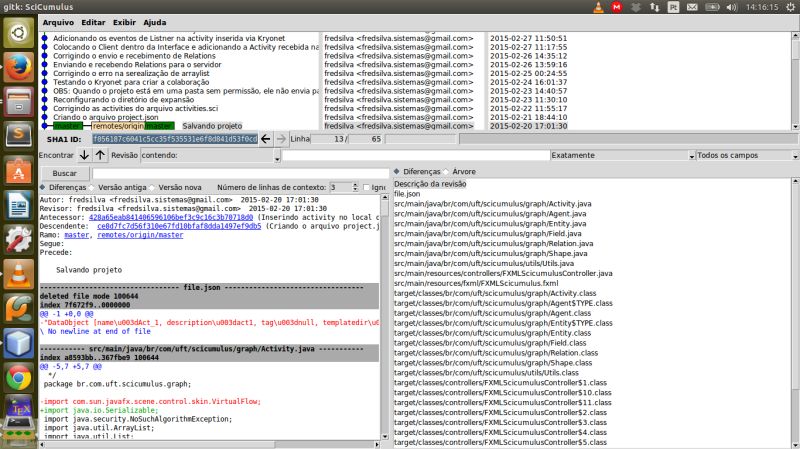Click the Buscar button

[x=64, y=173]
